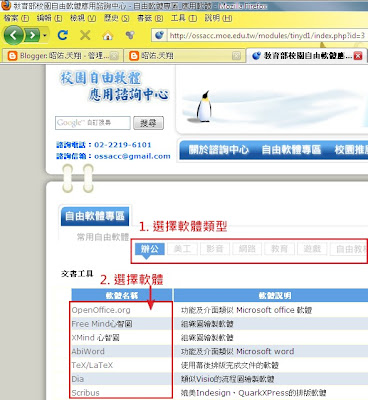This screenshot has height=400, width=368.
Task: Click the 自由軟體專區 section header
Action: click(95, 216)
